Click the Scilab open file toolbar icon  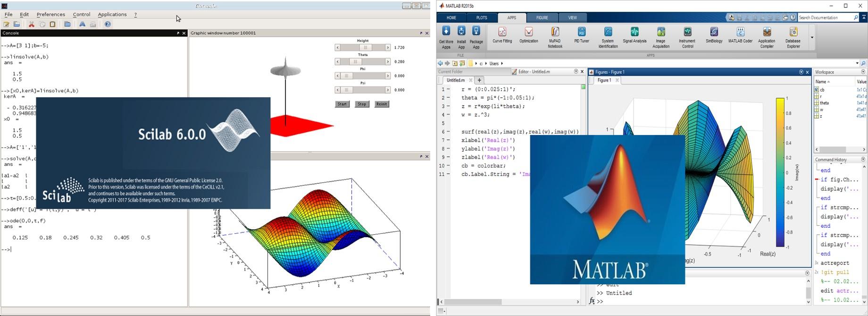(17, 24)
